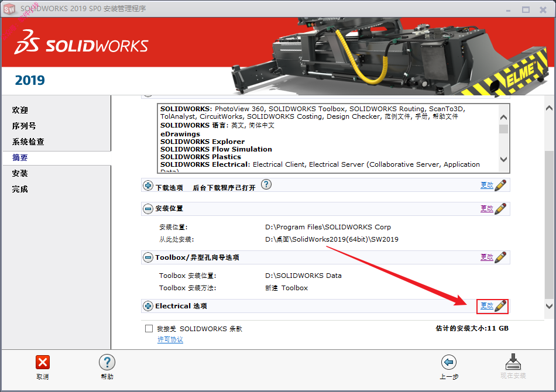Collapse the 安装位置 section
The height and width of the screenshot is (392, 556).
click(148, 209)
